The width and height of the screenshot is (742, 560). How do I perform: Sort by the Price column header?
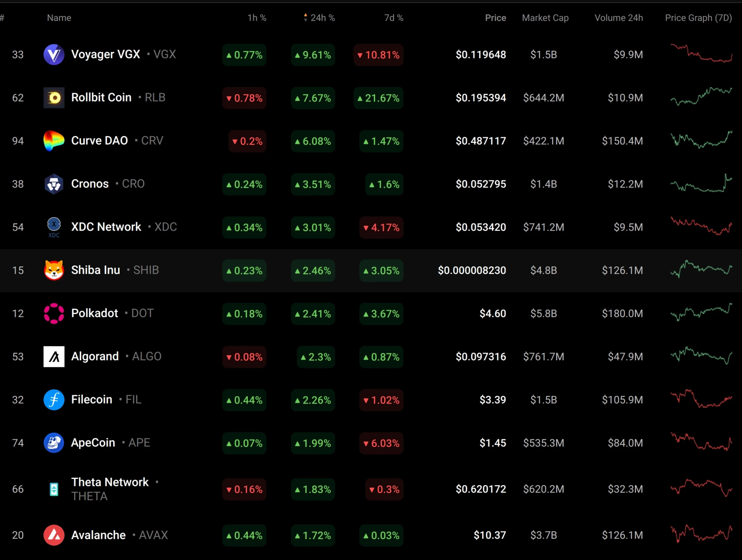click(x=495, y=18)
